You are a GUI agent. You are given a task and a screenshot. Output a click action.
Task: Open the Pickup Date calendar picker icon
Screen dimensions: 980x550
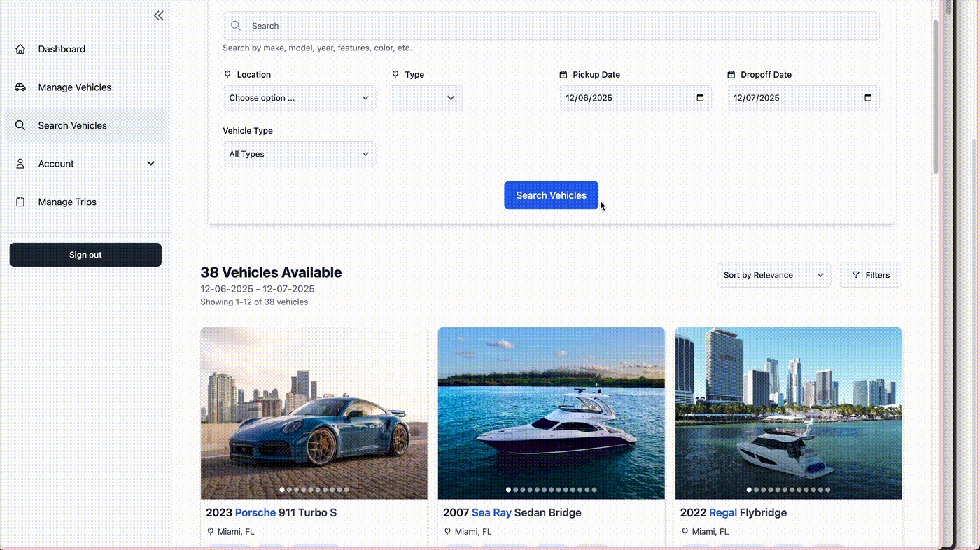pos(700,98)
